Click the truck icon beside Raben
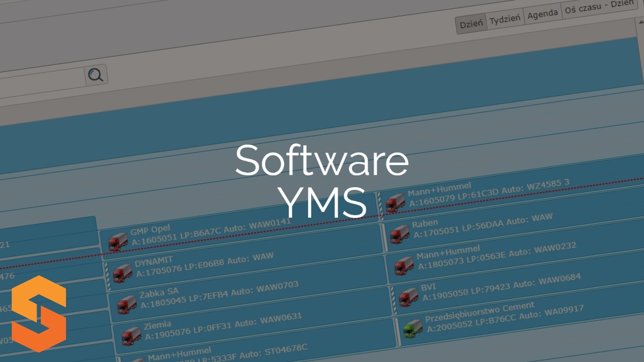Image resolution: width=644 pixels, height=362 pixels. [399, 234]
